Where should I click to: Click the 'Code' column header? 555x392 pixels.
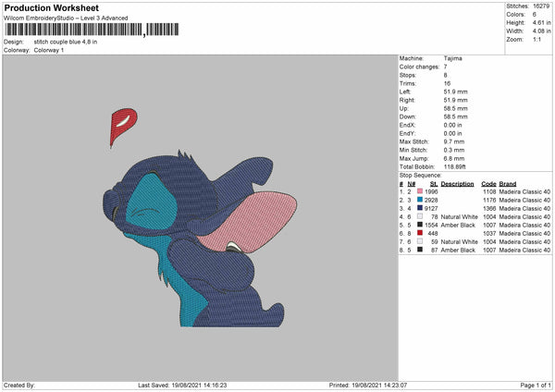coord(488,184)
